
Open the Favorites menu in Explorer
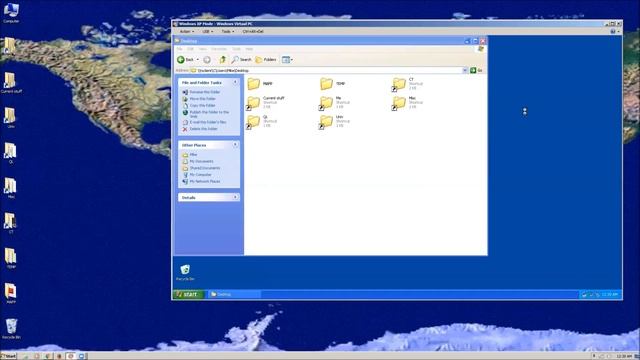219,49
